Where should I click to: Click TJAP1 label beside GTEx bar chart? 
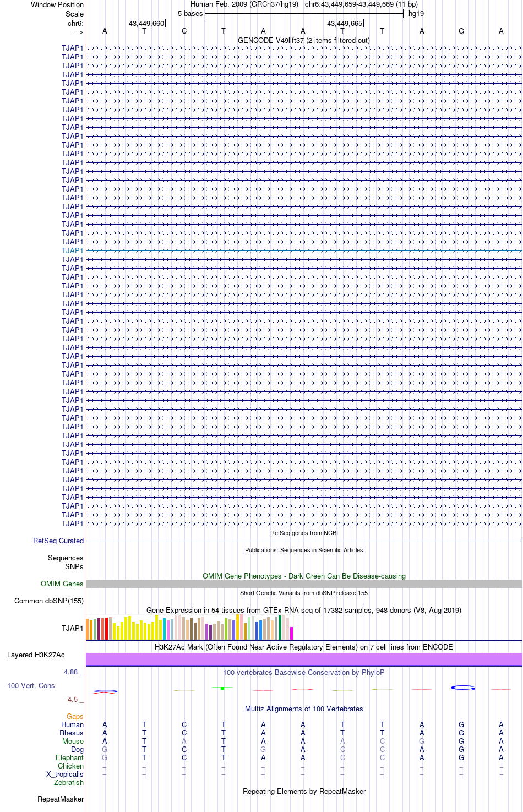pyautogui.click(x=72, y=628)
